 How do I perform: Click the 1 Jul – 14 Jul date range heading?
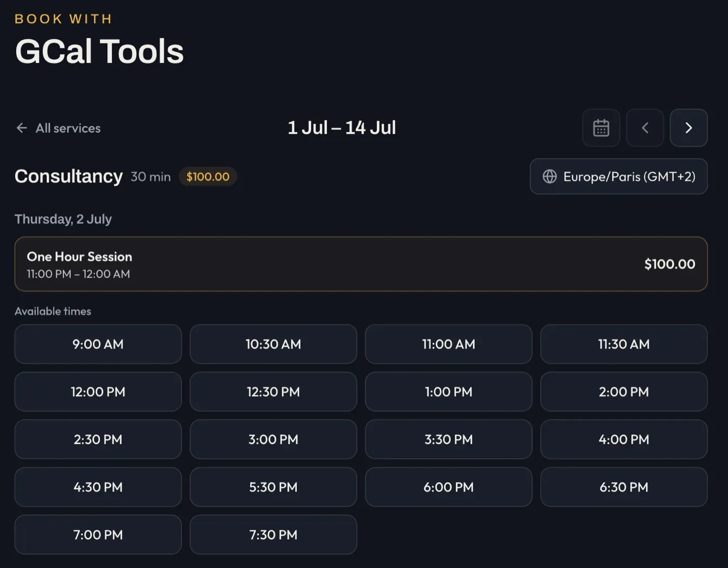342,127
